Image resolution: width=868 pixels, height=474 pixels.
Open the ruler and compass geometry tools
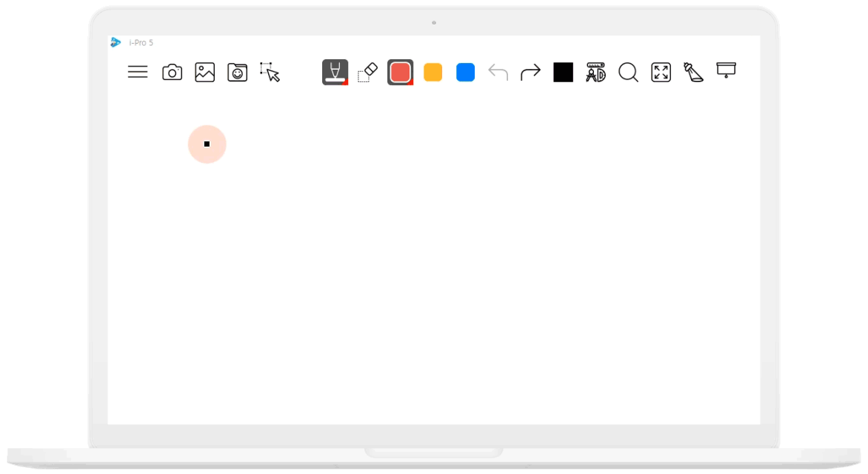595,72
